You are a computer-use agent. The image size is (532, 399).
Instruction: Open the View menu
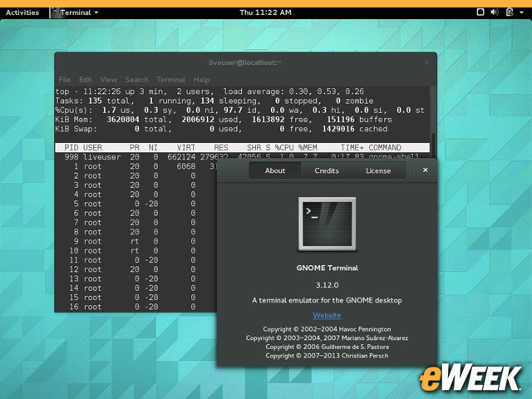(x=110, y=80)
